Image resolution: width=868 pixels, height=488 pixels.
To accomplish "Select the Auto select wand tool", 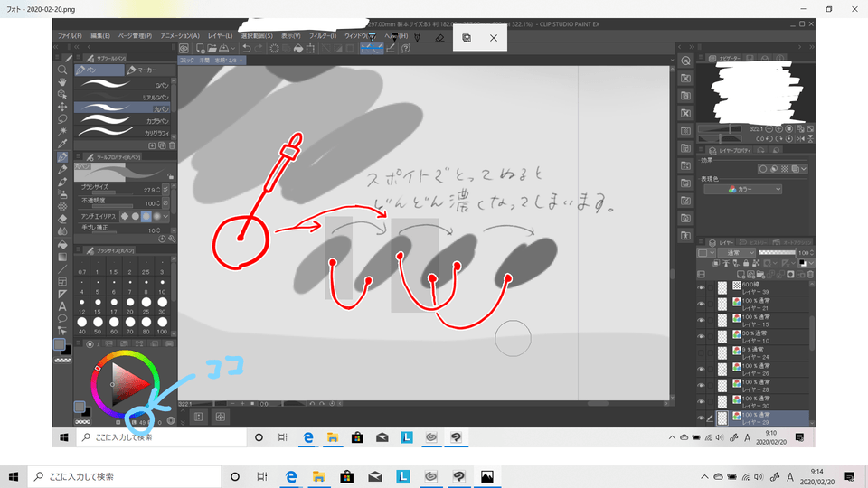I will coord(62,131).
